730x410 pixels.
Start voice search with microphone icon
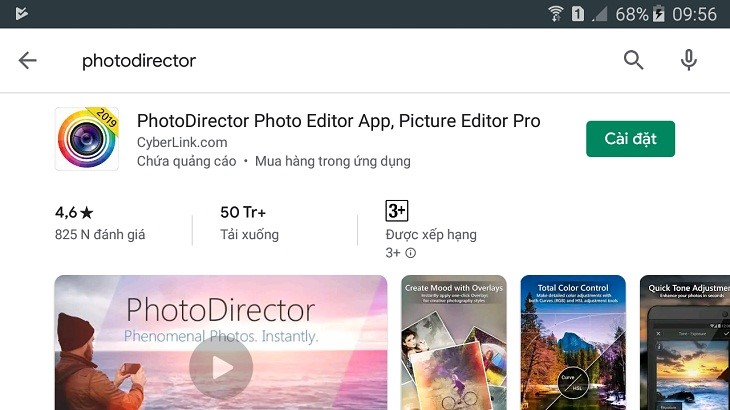688,60
